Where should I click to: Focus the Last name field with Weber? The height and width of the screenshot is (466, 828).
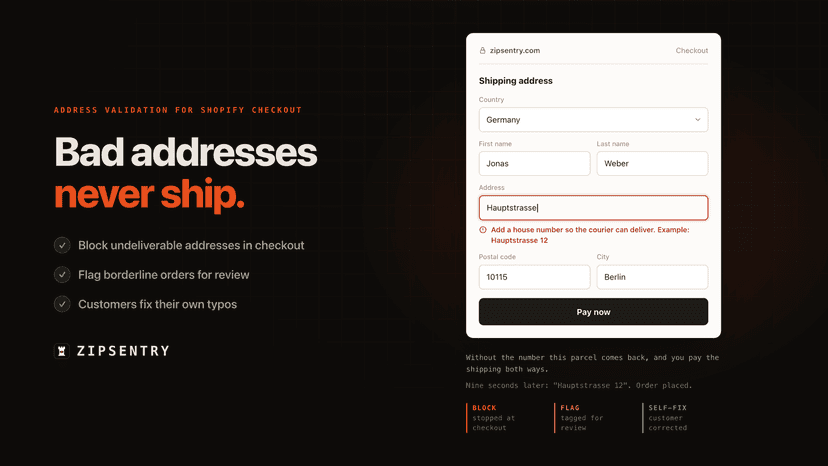pyautogui.click(x=652, y=164)
